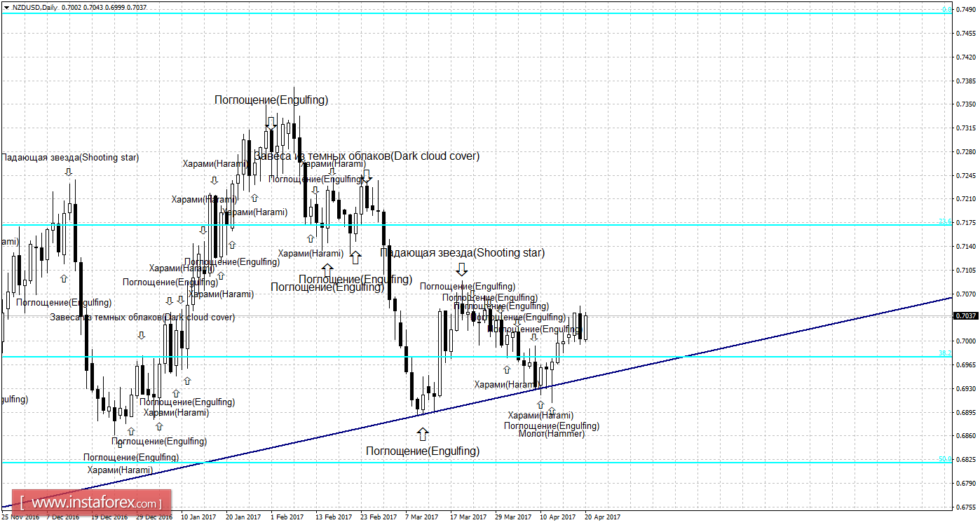
Task: Click the 7 Mar 2017 date label
Action: coord(422,517)
